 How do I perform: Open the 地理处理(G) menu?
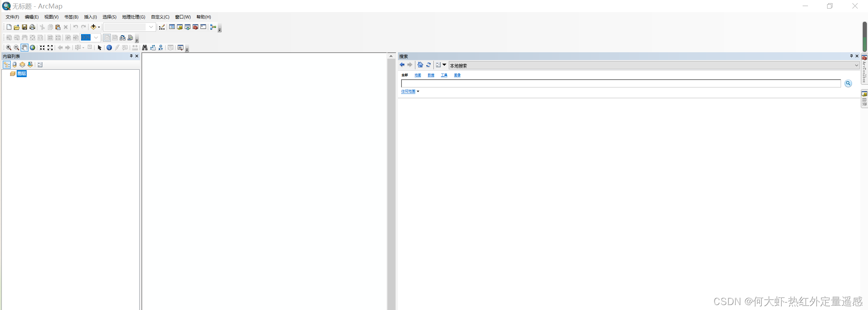coord(134,17)
